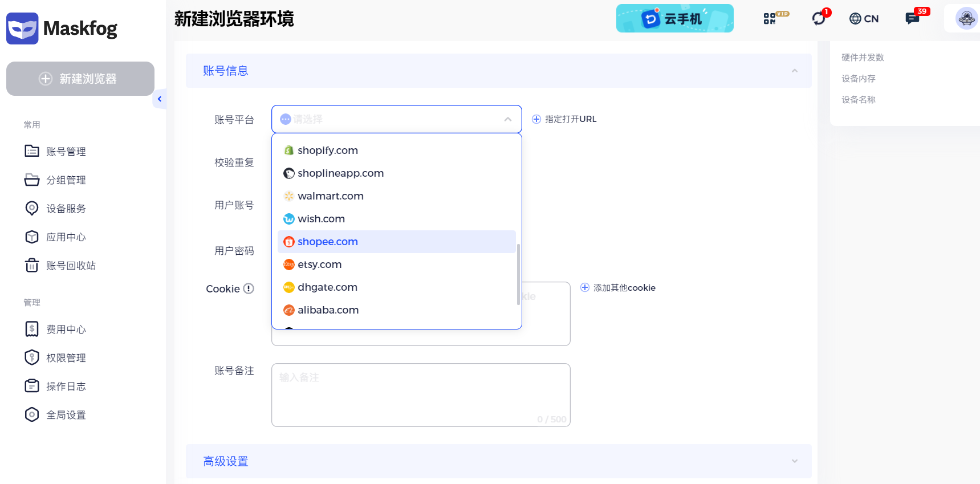The width and height of the screenshot is (980, 484).
Task: Select alibaba.com from the platform list
Action: 397,310
